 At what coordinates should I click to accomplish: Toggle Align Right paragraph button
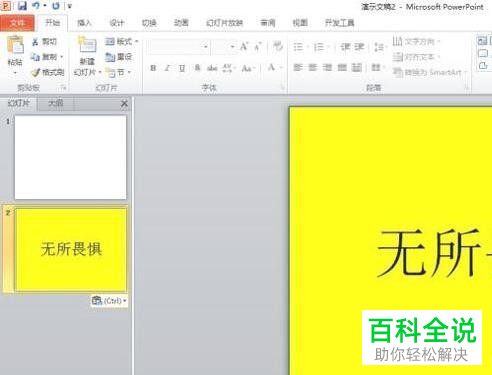pos(327,68)
